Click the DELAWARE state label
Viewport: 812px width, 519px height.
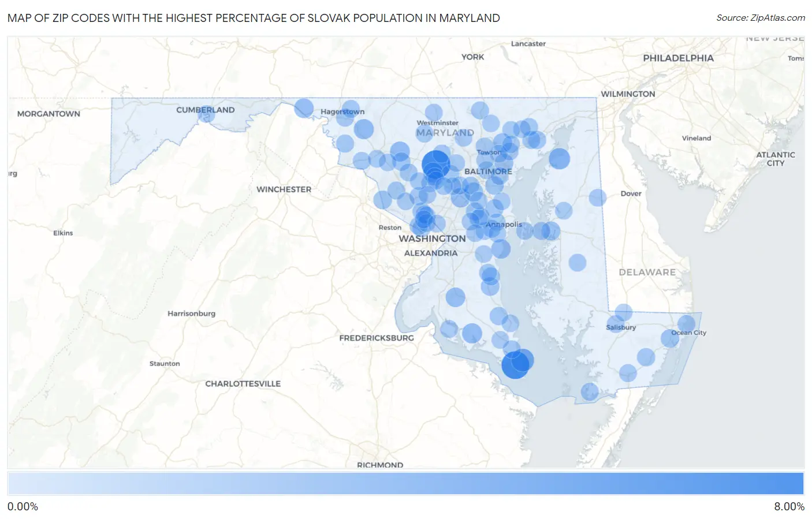(x=647, y=272)
